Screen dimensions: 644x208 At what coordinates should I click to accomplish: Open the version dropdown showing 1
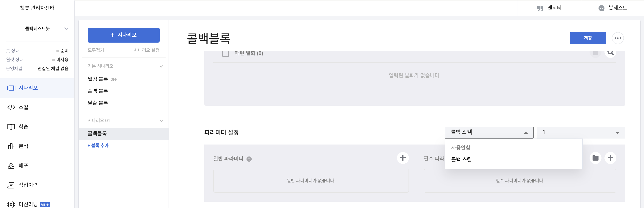[580, 132]
